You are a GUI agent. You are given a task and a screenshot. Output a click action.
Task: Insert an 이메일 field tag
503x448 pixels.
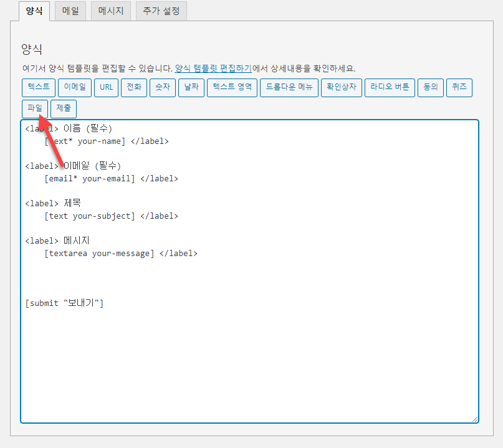click(x=75, y=88)
